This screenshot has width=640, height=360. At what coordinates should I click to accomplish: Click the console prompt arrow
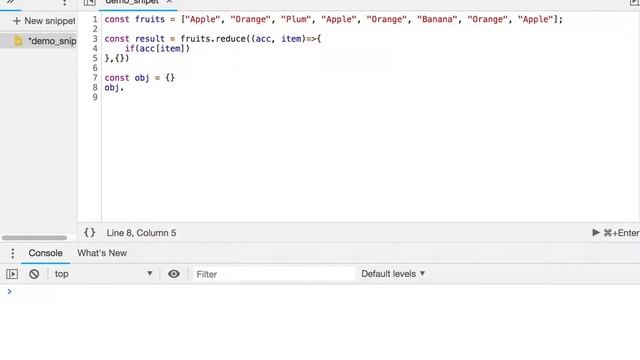[9, 291]
